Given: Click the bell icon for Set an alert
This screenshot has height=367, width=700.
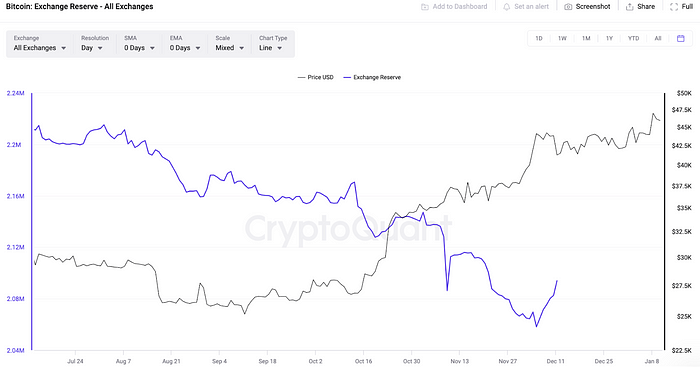Looking at the screenshot, I should (506, 7).
